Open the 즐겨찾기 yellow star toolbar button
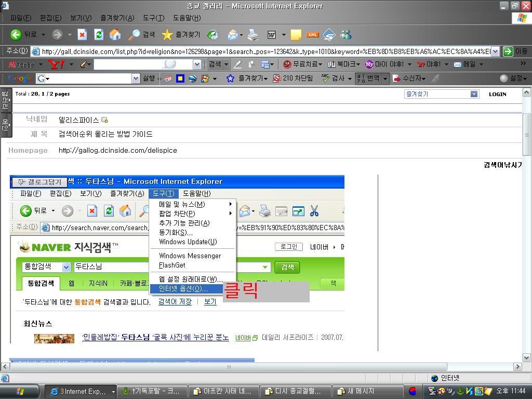The width and height of the screenshot is (532, 399). [x=180, y=34]
